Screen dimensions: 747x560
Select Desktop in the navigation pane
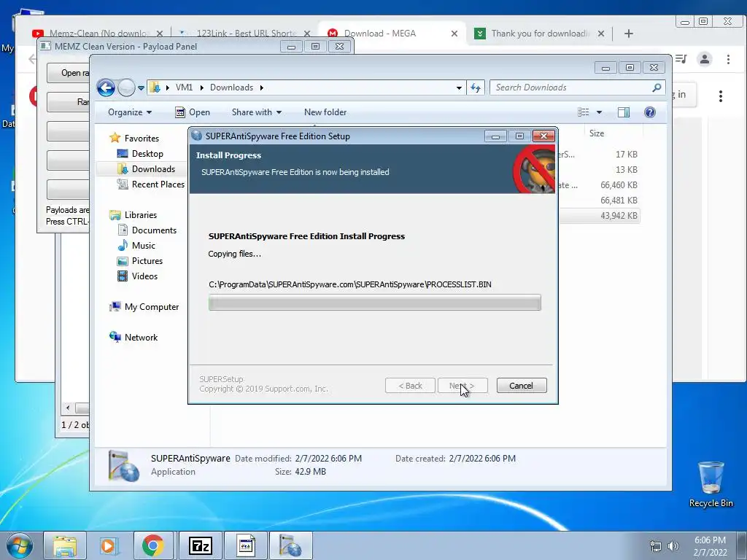pyautogui.click(x=147, y=153)
